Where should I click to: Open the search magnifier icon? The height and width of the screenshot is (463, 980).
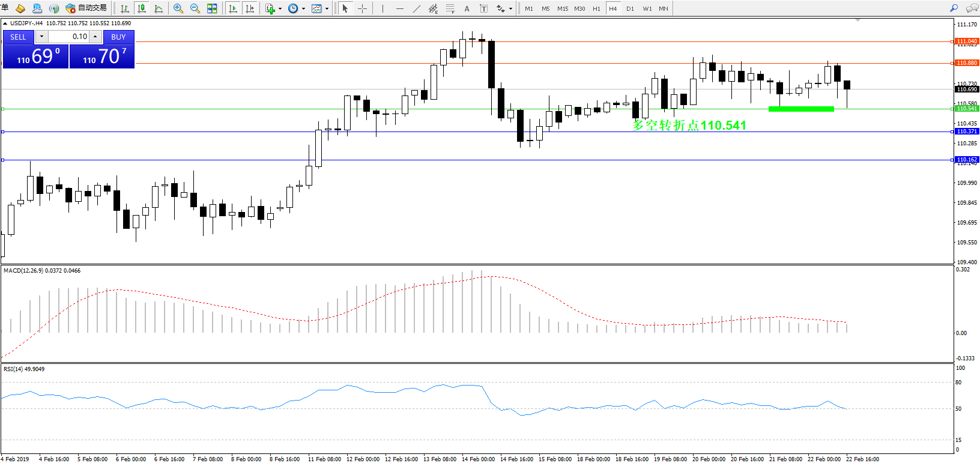click(954, 8)
